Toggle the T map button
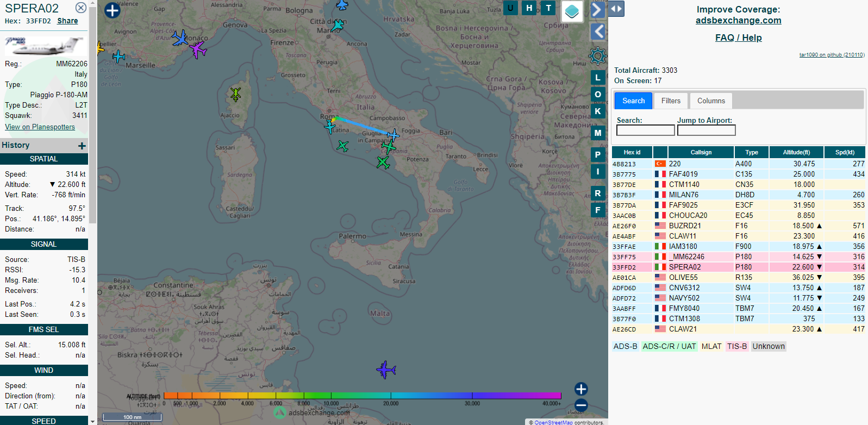 point(548,8)
